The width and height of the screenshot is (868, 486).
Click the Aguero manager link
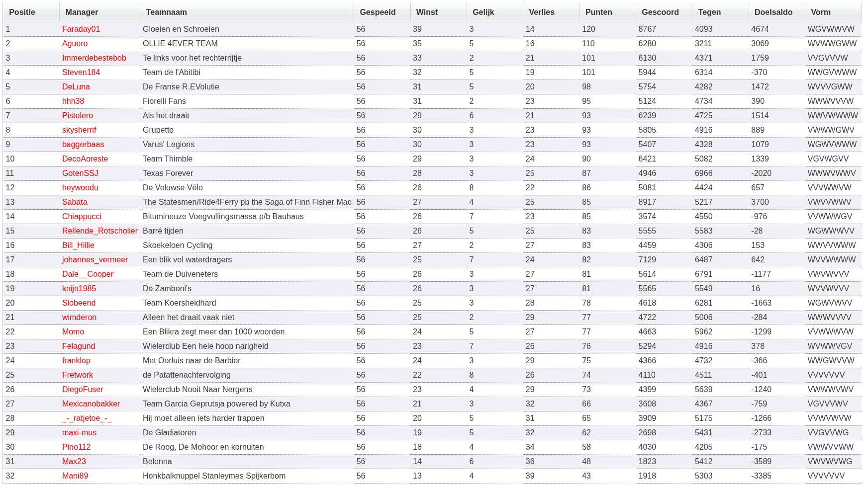click(75, 44)
